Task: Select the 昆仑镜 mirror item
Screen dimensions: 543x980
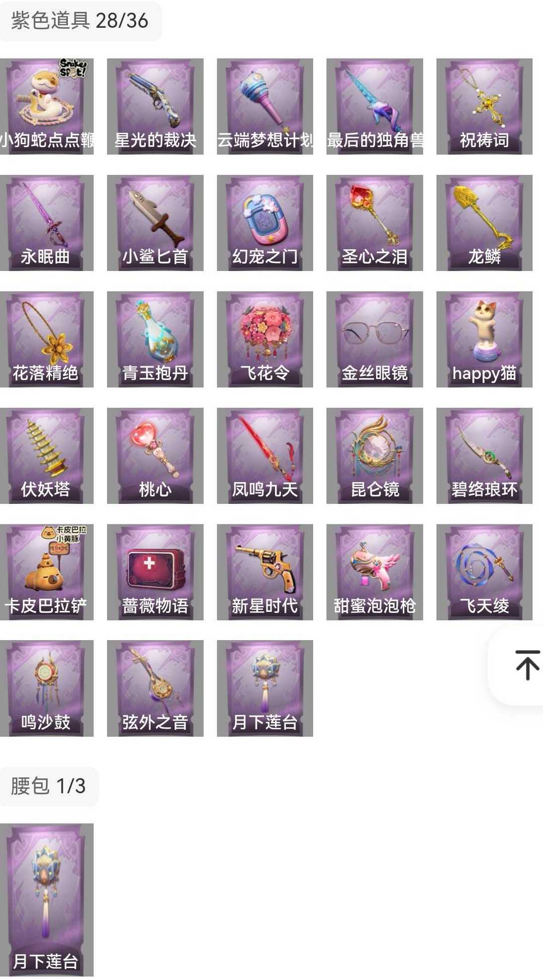Action: (x=375, y=456)
